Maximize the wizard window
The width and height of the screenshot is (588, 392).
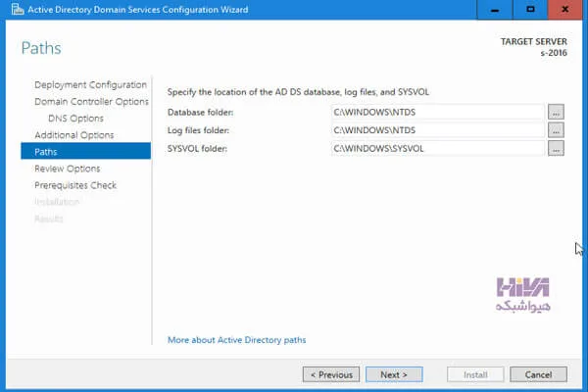pyautogui.click(x=530, y=10)
